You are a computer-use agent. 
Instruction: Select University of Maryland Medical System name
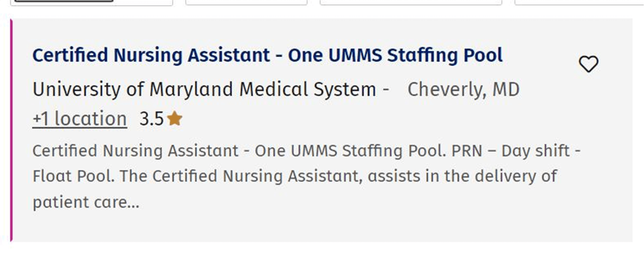click(x=204, y=89)
